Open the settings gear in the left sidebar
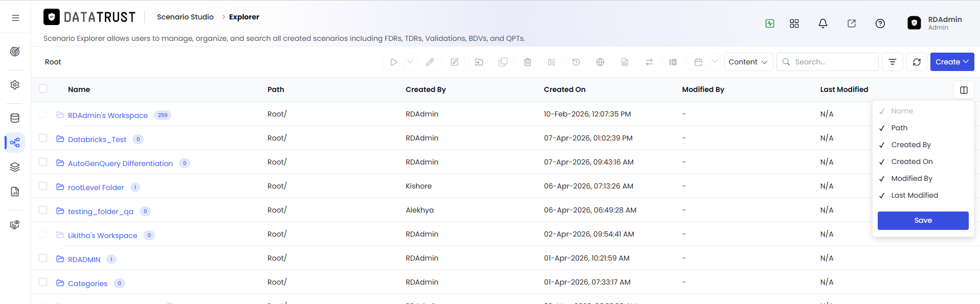The width and height of the screenshot is (980, 304). (x=15, y=85)
